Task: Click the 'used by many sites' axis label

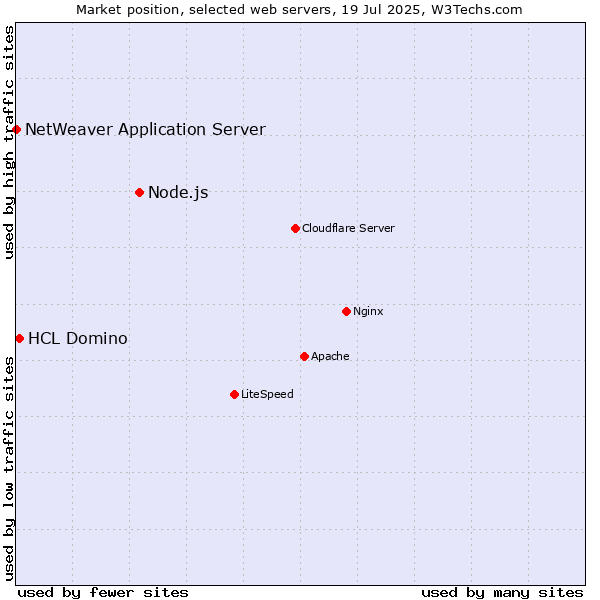Action: [x=502, y=593]
